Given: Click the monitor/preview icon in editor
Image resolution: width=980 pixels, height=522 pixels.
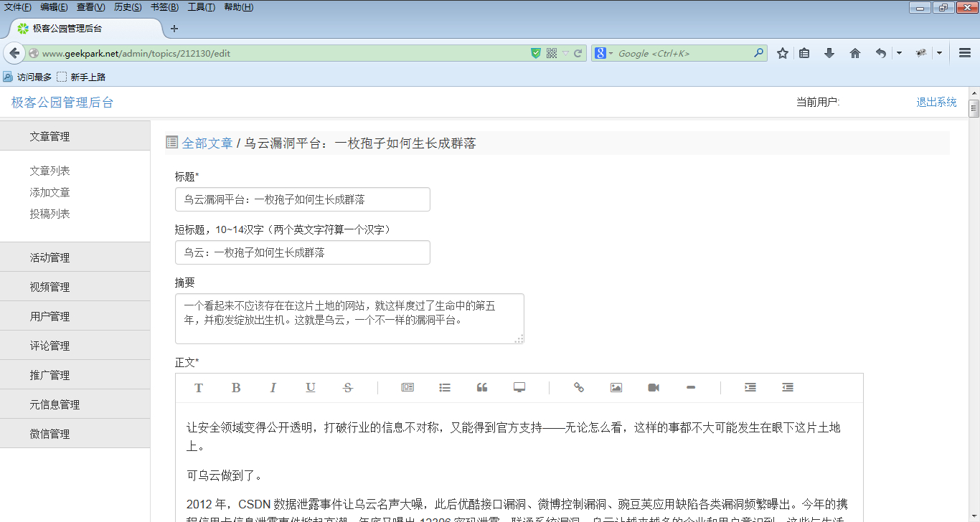Looking at the screenshot, I should point(519,387).
